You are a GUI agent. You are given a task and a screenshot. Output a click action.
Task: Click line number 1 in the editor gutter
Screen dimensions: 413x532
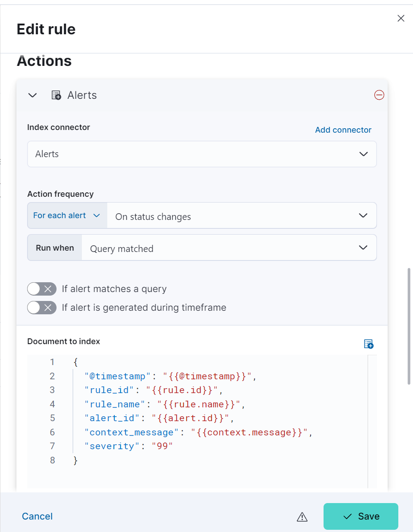pyautogui.click(x=53, y=362)
